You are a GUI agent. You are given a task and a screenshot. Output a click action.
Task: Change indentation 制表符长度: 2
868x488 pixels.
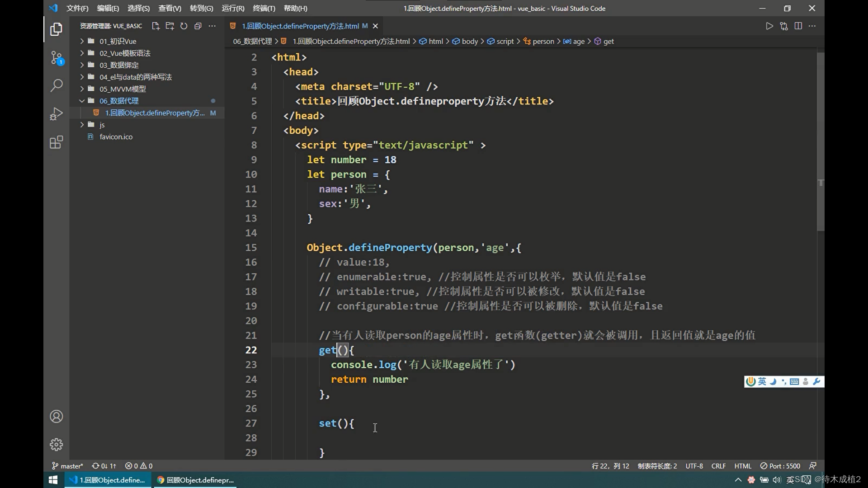coord(657,466)
